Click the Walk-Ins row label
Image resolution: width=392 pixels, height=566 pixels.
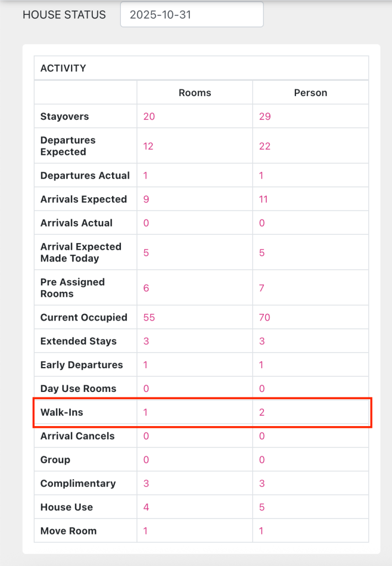(x=61, y=412)
